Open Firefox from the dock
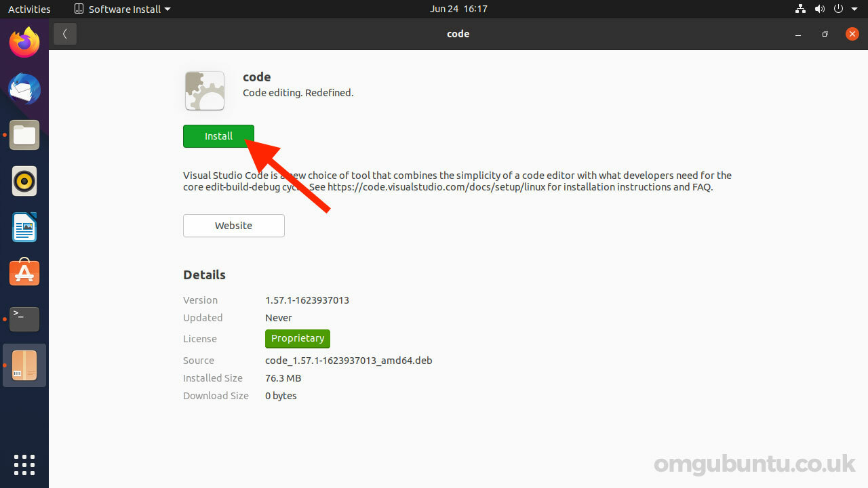The width and height of the screenshot is (868, 488). [24, 43]
